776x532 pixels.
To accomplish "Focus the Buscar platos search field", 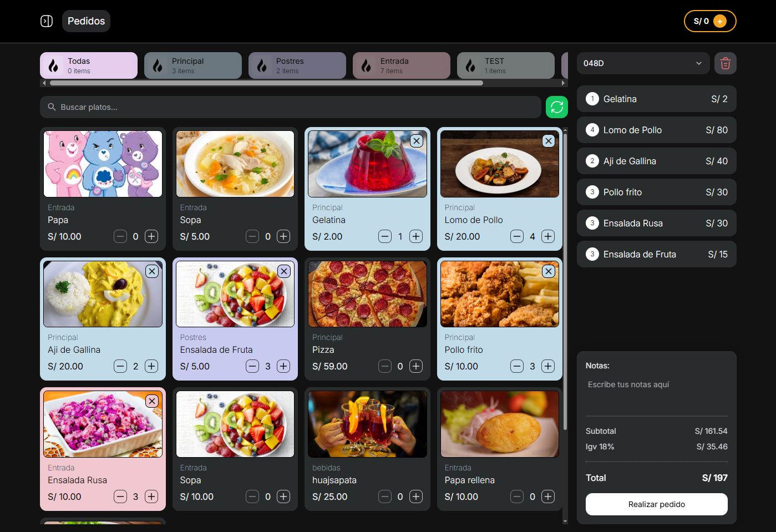I will click(291, 107).
